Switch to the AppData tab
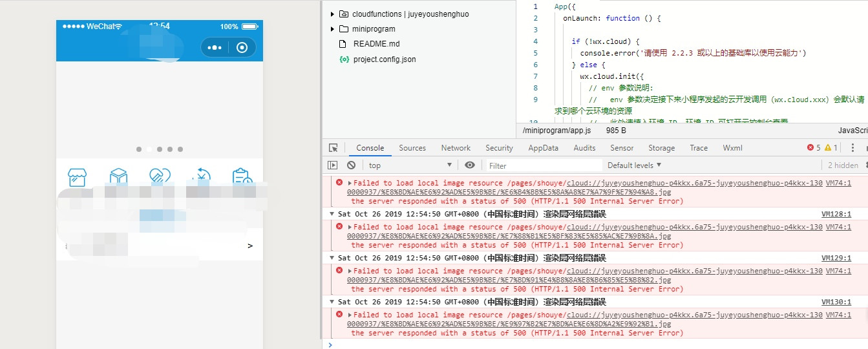868x349 pixels. tap(544, 148)
